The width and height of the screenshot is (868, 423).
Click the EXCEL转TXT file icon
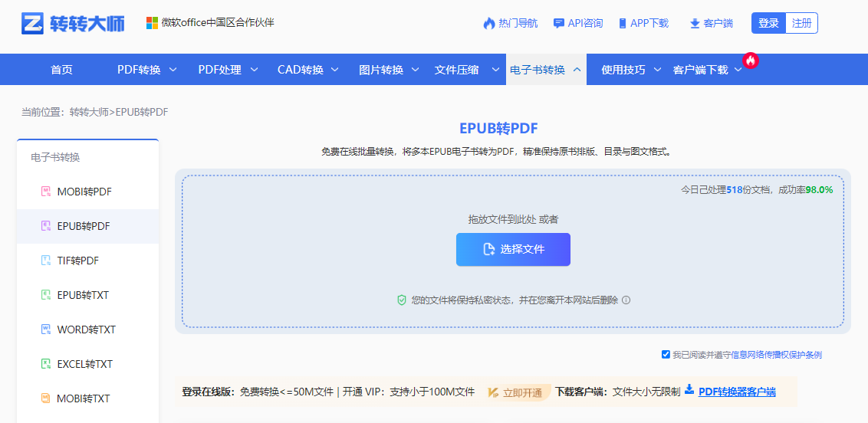pyautogui.click(x=46, y=364)
